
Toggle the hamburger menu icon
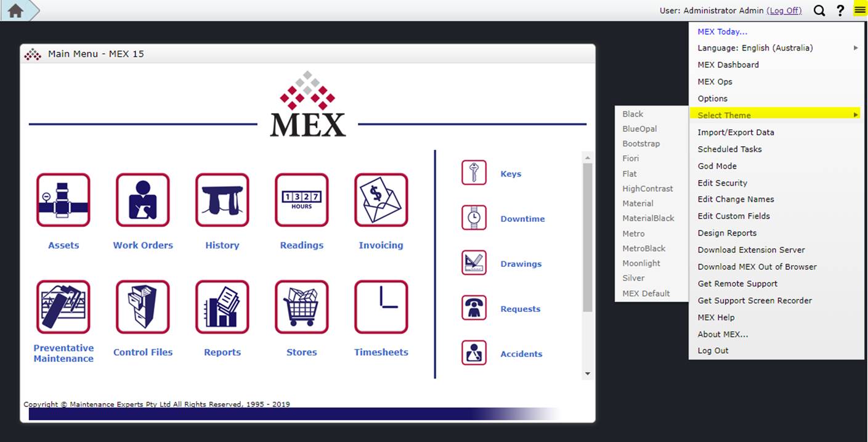[859, 10]
